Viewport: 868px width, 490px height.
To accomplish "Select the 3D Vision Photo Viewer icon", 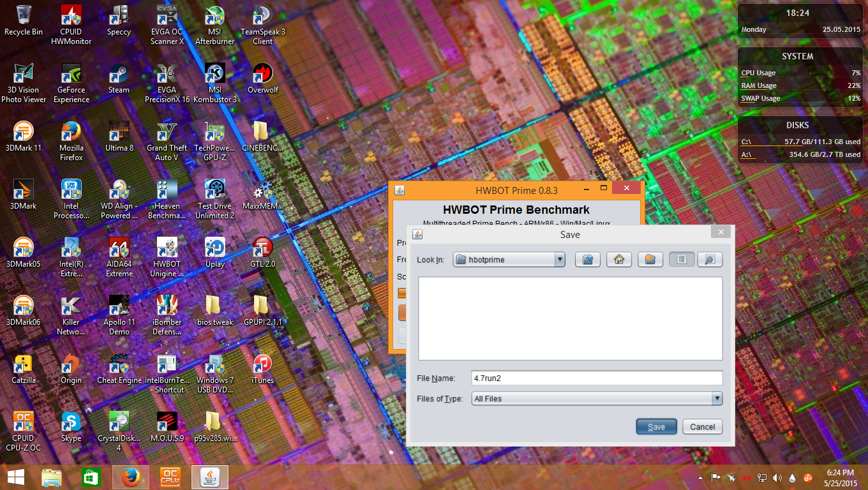I will 24,83.
